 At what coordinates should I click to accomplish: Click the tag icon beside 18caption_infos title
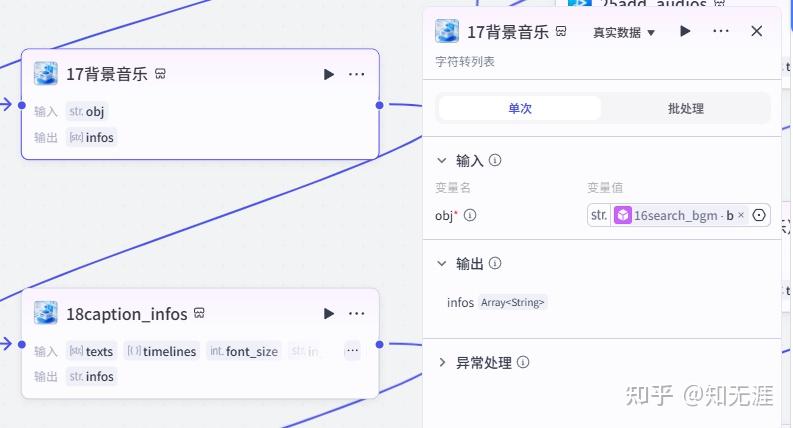pyautogui.click(x=199, y=313)
